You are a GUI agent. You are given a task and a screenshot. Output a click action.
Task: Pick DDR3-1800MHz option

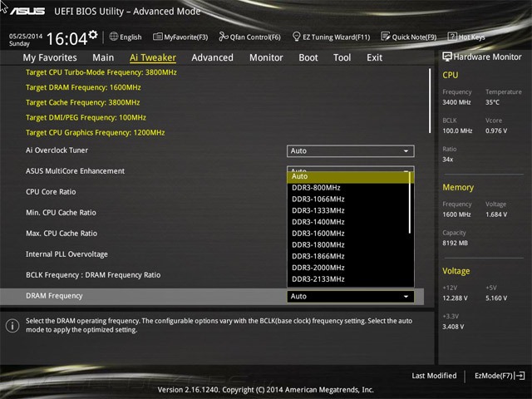coord(348,245)
